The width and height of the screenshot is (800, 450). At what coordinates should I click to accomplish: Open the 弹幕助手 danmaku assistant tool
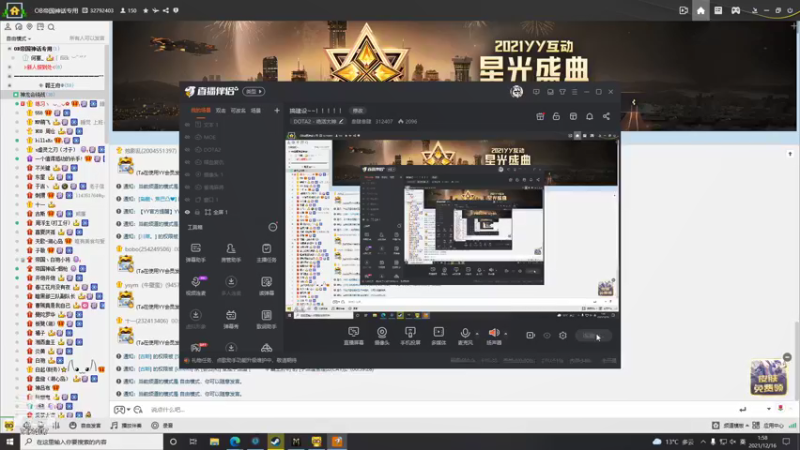195,253
